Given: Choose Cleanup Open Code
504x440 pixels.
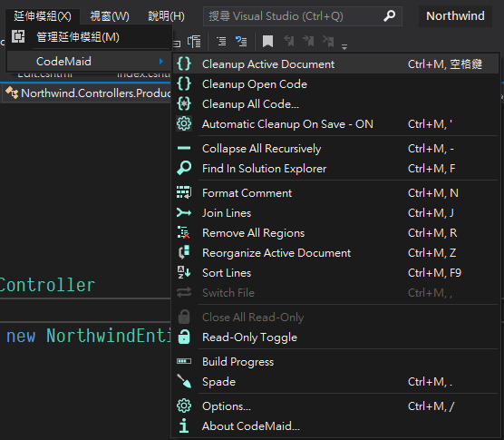Looking at the screenshot, I should [335, 84].
